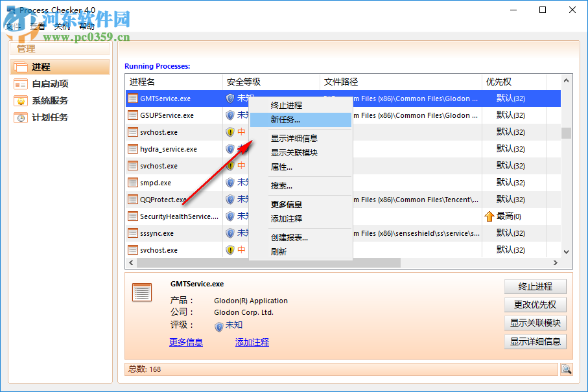Click the 添加注释 link
This screenshot has width=588, height=392.
tap(252, 342)
